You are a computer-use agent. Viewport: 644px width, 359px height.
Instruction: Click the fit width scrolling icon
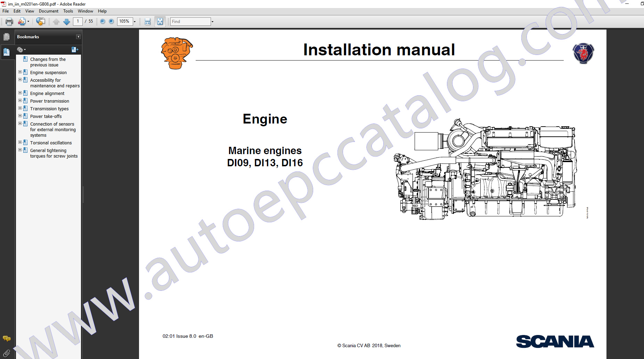point(148,22)
